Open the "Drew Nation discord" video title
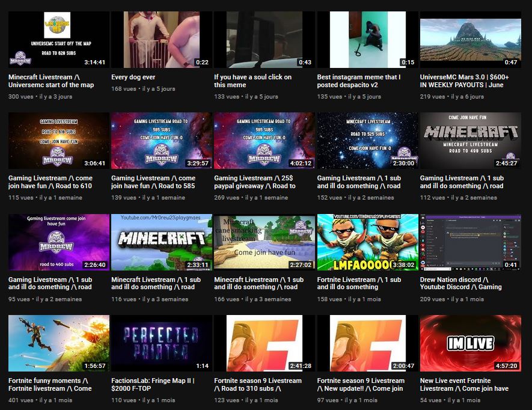The width and height of the screenshot is (532, 410). click(460, 283)
